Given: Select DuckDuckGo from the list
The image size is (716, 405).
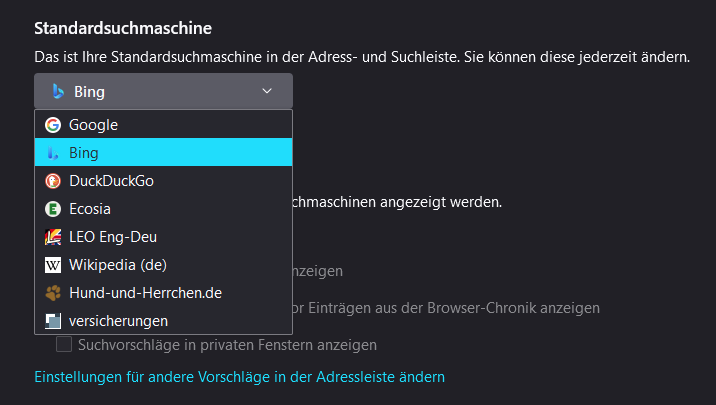Looking at the screenshot, I should coord(112,181).
